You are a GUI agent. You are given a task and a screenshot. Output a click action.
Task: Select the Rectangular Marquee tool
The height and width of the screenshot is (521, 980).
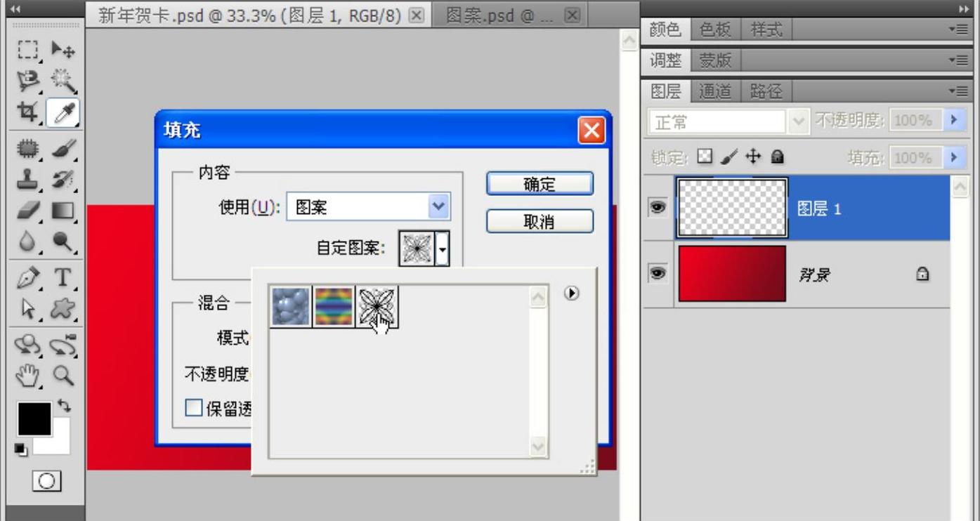pyautogui.click(x=27, y=51)
